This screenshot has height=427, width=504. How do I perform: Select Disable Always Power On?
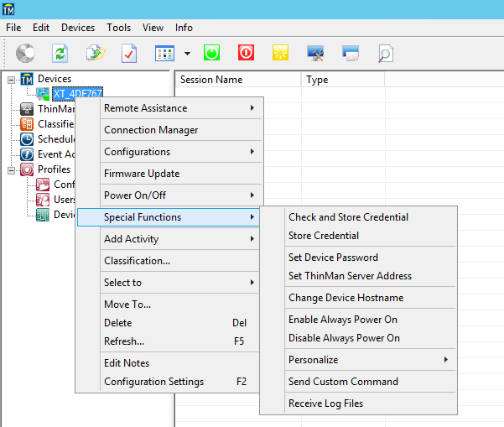344,338
